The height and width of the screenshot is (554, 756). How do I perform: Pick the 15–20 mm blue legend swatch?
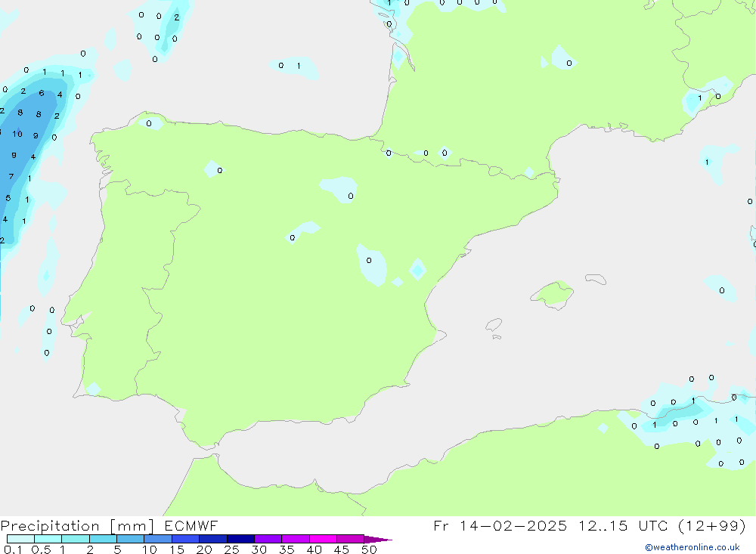click(185, 539)
